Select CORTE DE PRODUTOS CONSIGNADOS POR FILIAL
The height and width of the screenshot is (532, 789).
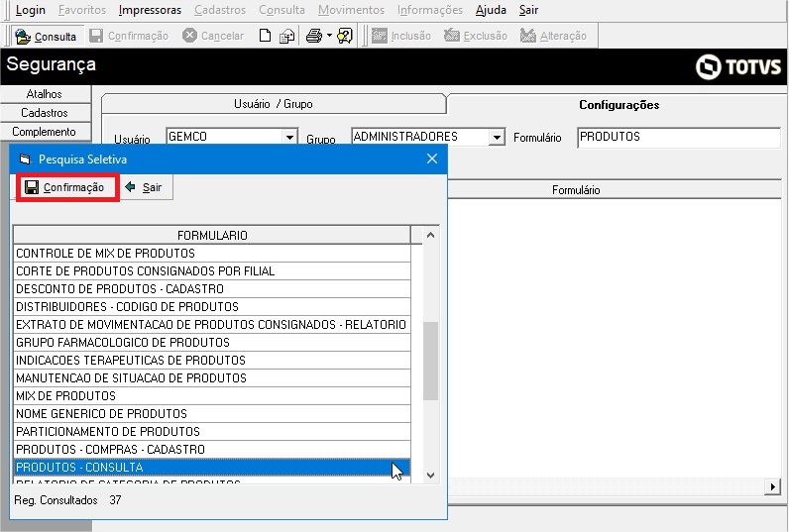tap(212, 271)
